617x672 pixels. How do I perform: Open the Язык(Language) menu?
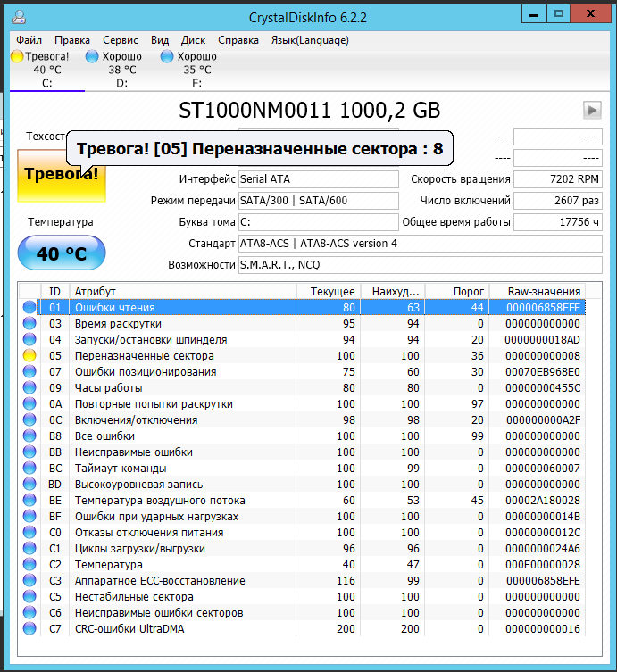[x=310, y=40]
